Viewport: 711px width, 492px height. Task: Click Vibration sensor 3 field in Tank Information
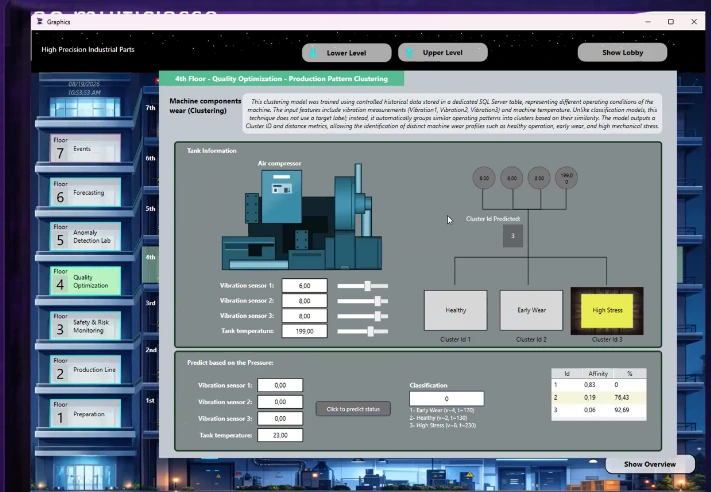(304, 316)
